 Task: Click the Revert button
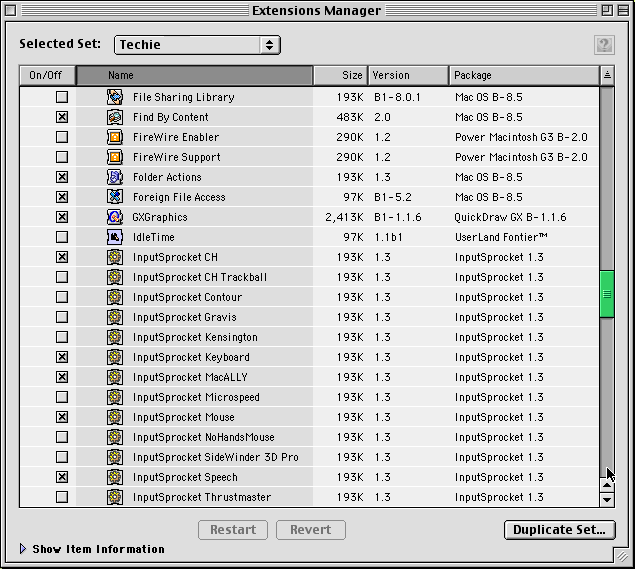[x=311, y=530]
